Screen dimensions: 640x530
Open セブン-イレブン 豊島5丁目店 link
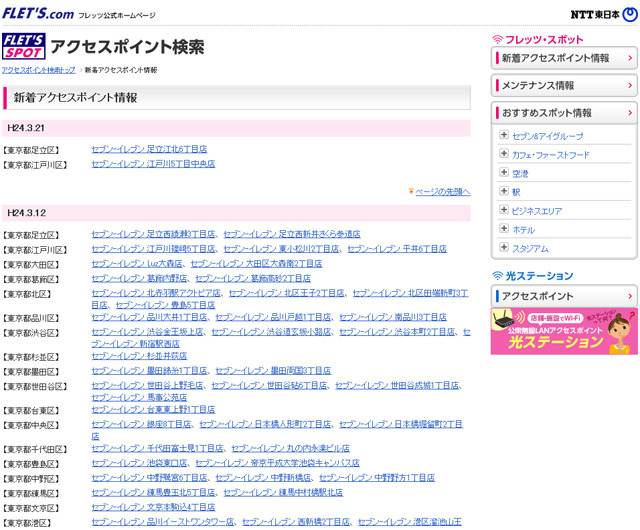click(165, 305)
